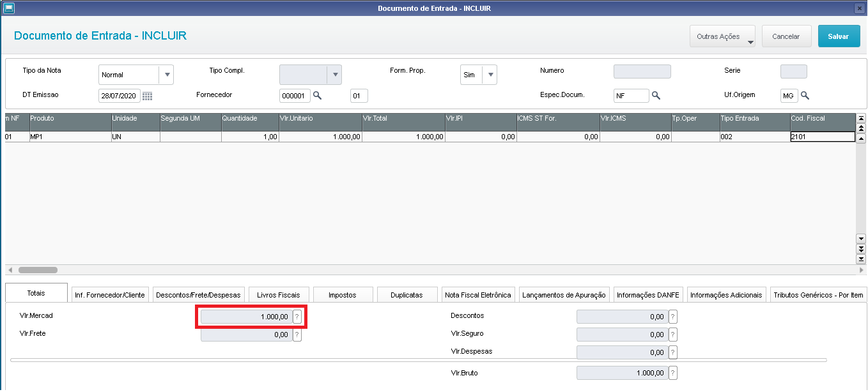
Task: Click the Serie input field
Action: (794, 72)
